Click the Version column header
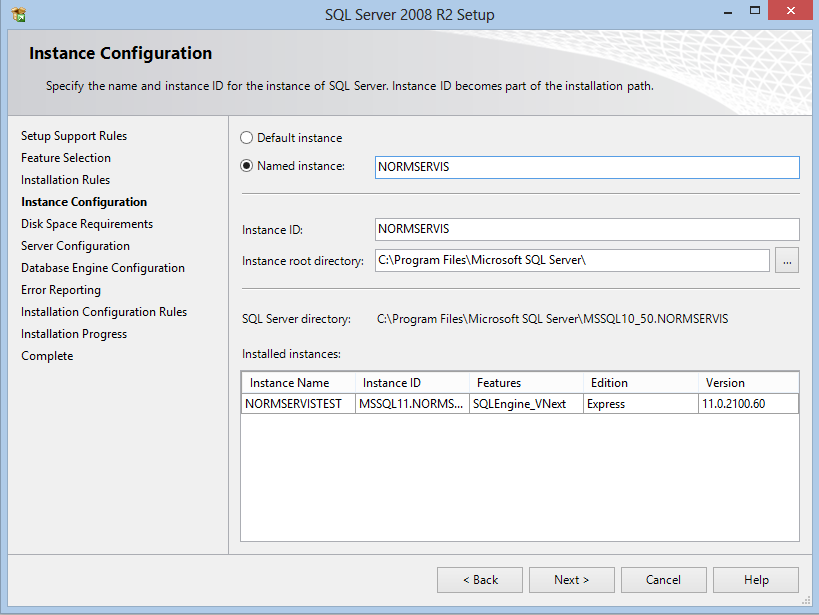This screenshot has width=819, height=615. (x=747, y=383)
